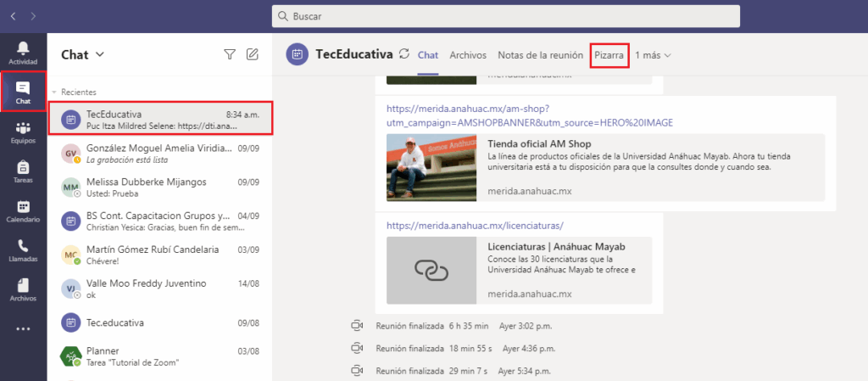The height and width of the screenshot is (381, 868).
Task: Open the Llamadas phone icon
Action: (23, 250)
